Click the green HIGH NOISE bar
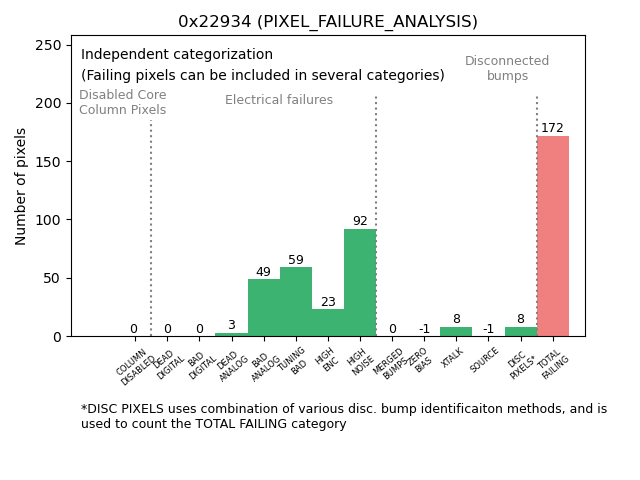Image resolution: width=640 pixels, height=480 pixels. coord(360,283)
